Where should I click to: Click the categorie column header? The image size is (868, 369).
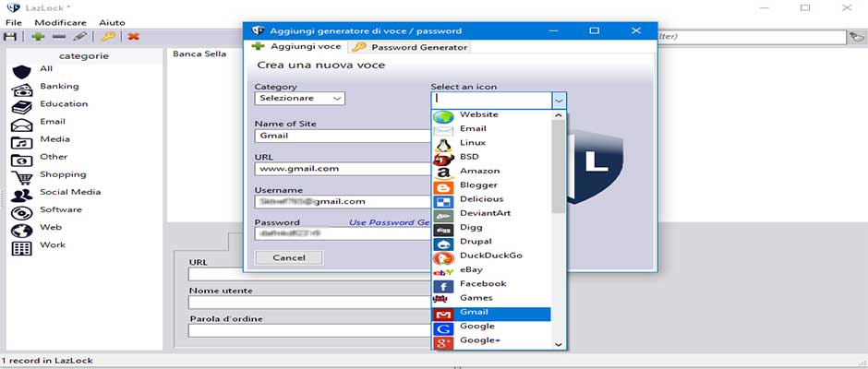(x=84, y=56)
